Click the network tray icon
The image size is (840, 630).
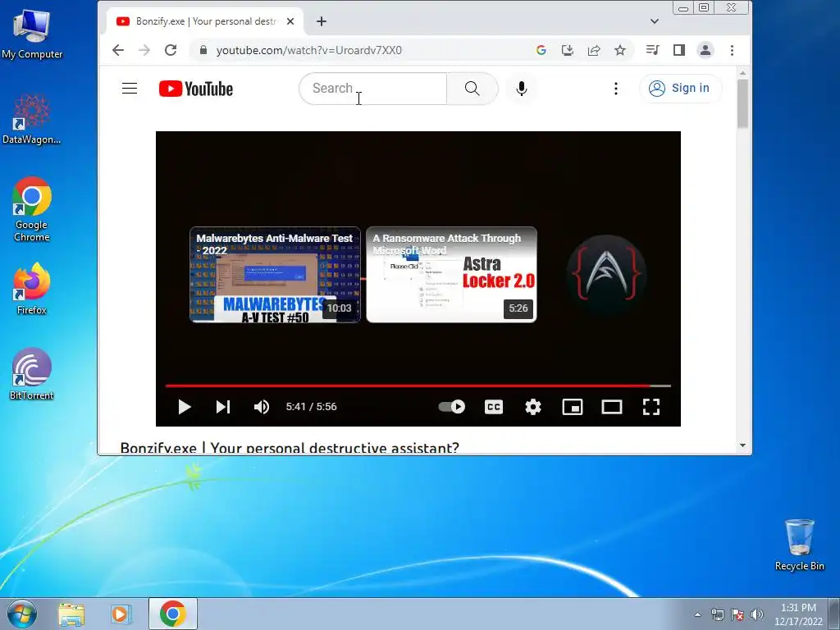717,614
